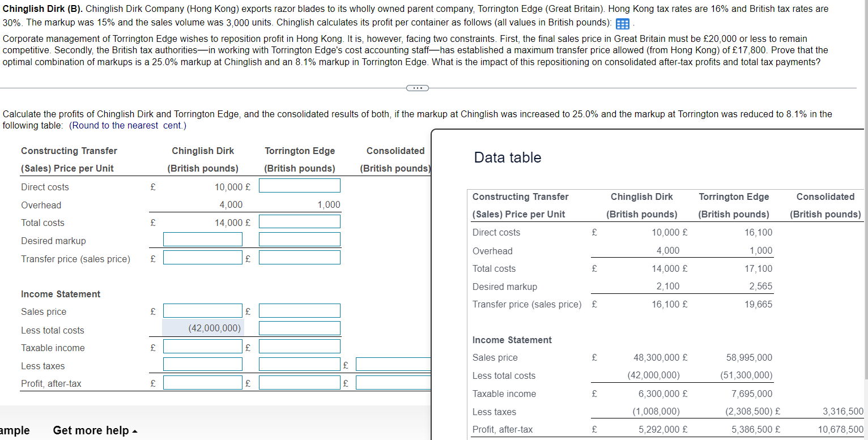This screenshot has height=440, width=868.
Task: Click Chinglish Dirk Less taxes input field
Action: click(202, 365)
